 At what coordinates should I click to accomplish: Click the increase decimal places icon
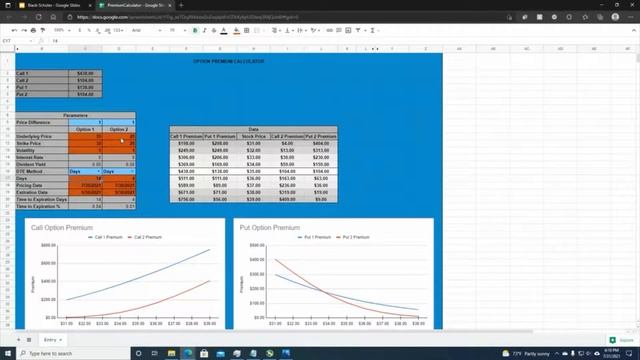pyautogui.click(x=107, y=31)
